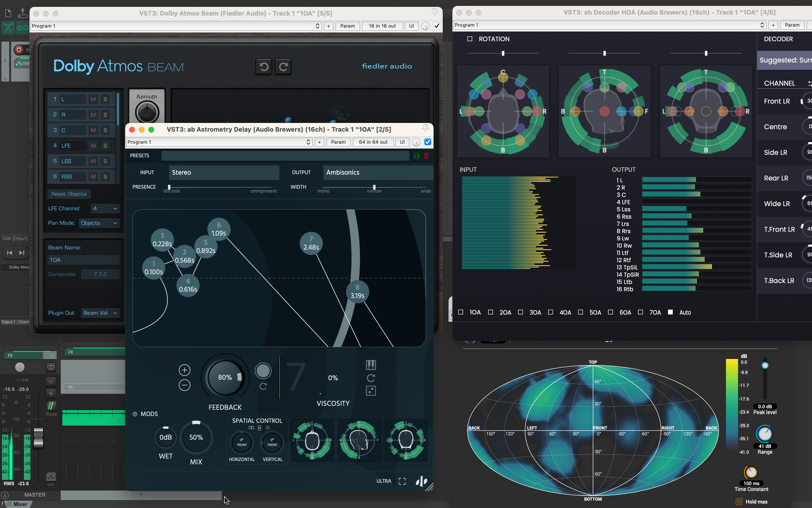This screenshot has height=508, width=812.
Task: Click the minus circle in Astrometry Delay
Action: pos(184,385)
